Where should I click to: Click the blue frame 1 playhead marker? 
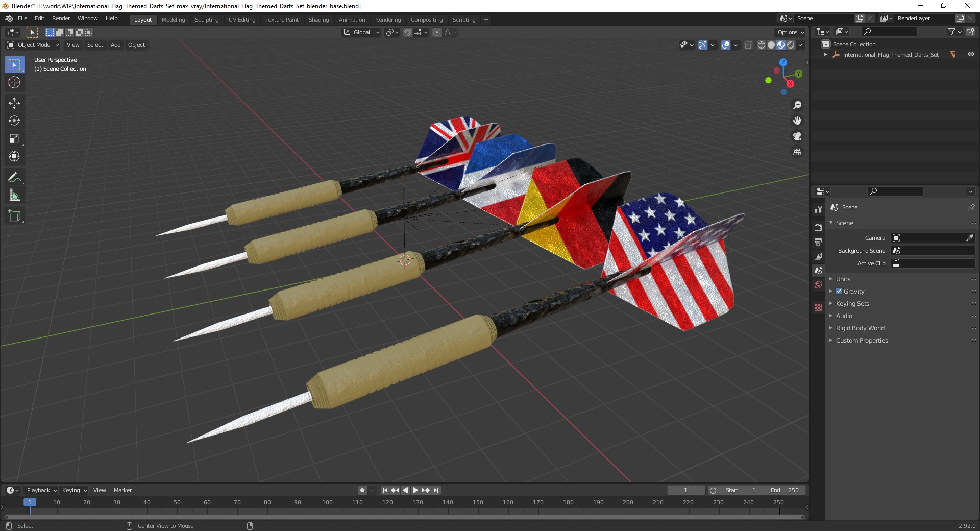coord(30,502)
